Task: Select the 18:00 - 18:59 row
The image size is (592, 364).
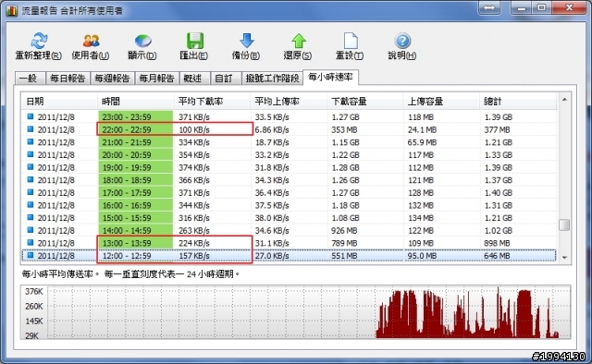Action: pyautogui.click(x=289, y=180)
